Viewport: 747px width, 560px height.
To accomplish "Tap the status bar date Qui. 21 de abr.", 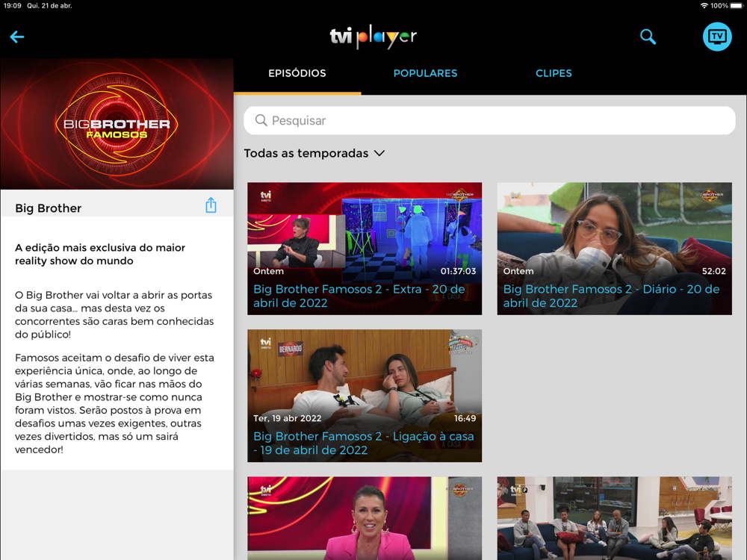I will point(49,6).
